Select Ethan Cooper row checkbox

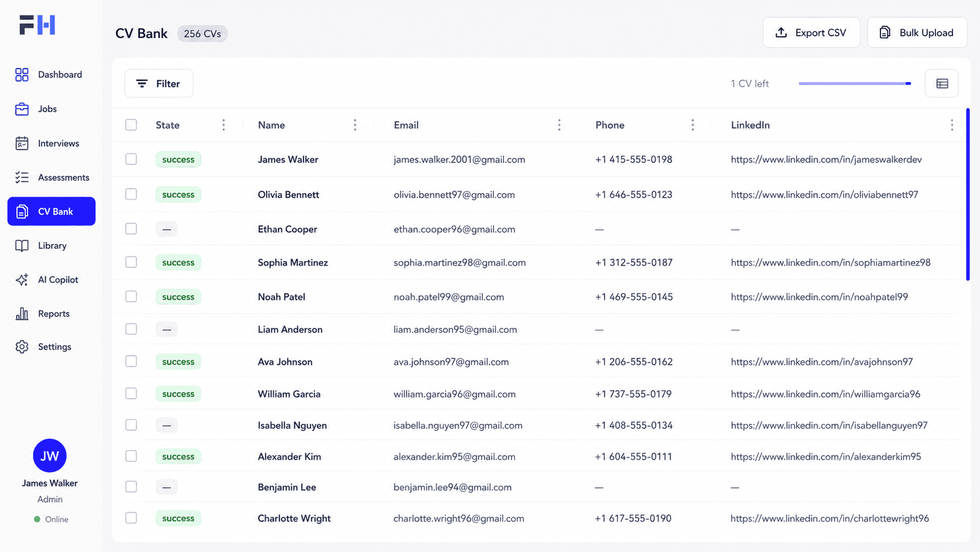131,229
